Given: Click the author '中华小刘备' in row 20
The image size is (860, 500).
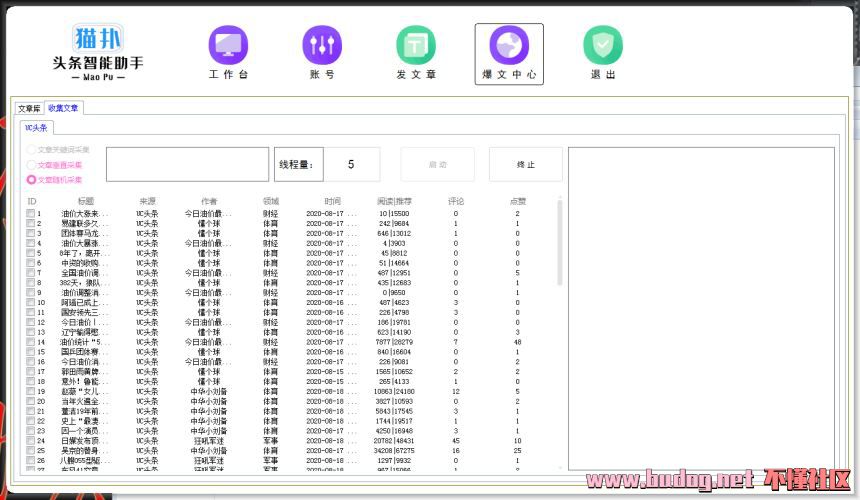Looking at the screenshot, I should tap(209, 401).
